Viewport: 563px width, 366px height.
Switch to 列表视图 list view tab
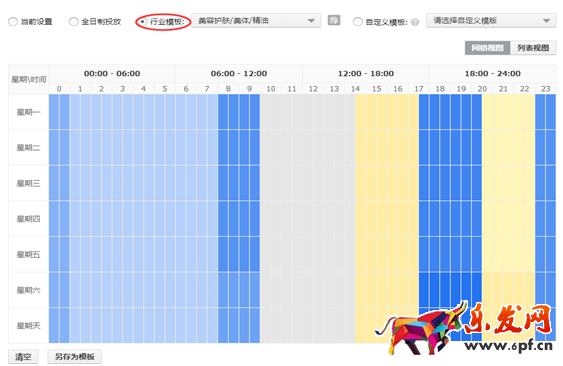tap(533, 48)
